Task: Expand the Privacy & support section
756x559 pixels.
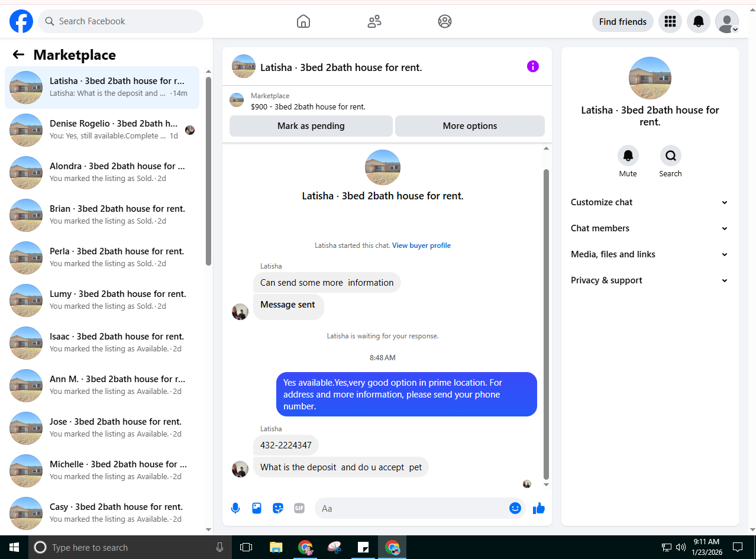Action: click(x=650, y=280)
